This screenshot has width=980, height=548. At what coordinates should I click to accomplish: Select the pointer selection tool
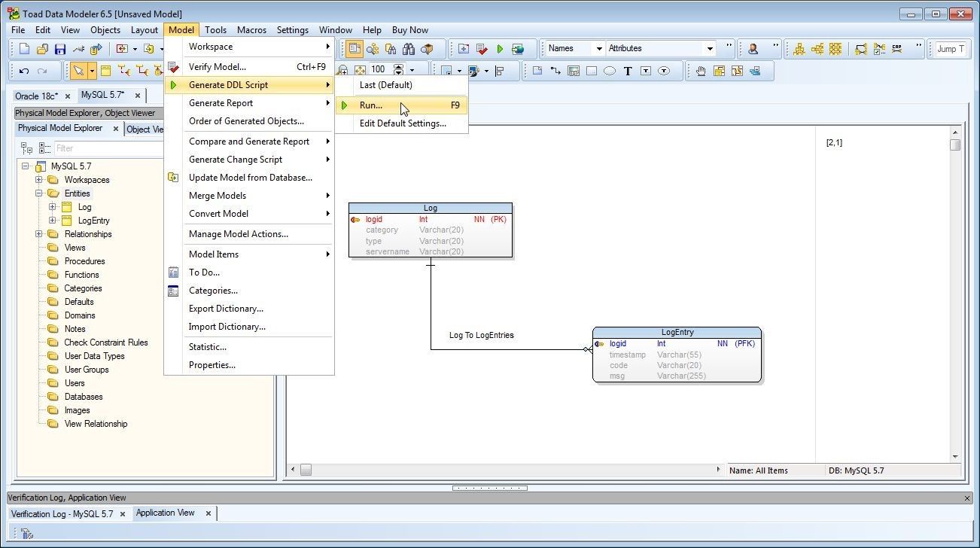coord(78,71)
